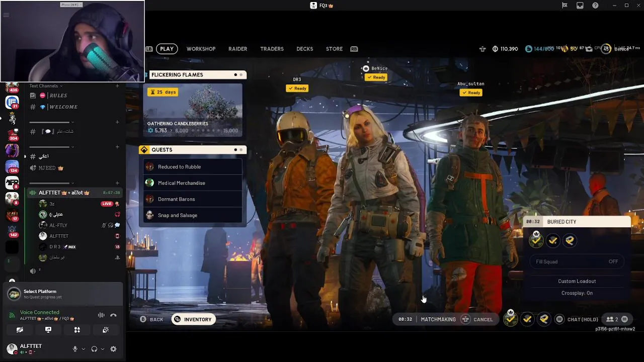Image resolution: width=644 pixels, height=362 pixels.
Task: Open the Reduced to Rubble quest
Action: (193, 167)
